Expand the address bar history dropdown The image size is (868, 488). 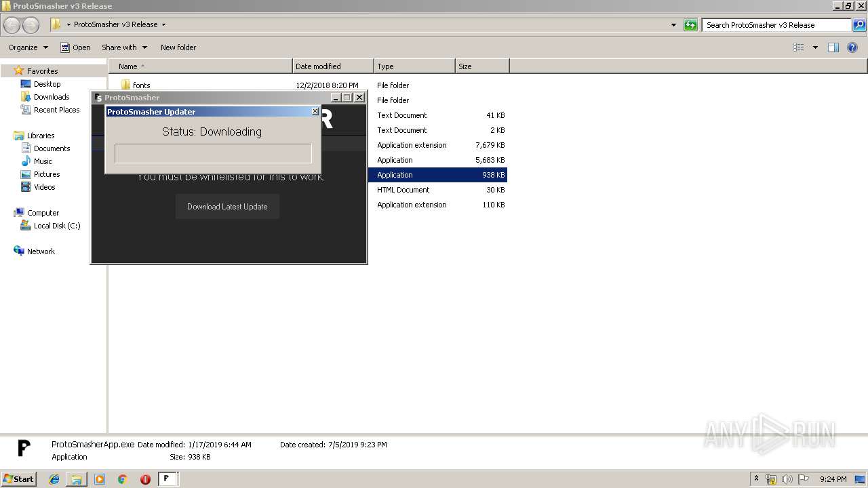pyautogui.click(x=673, y=25)
